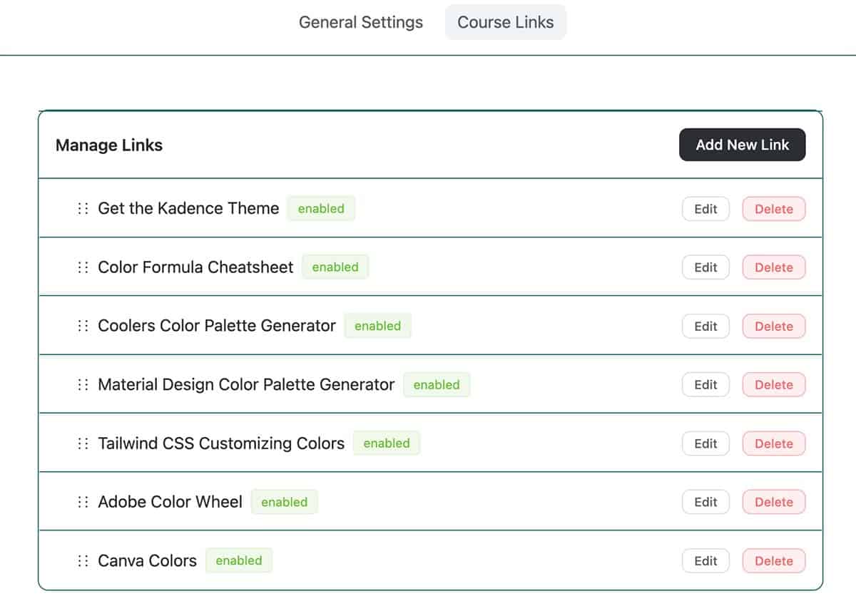
Task: Edit Material Design Color Palette Generator link
Action: (706, 385)
